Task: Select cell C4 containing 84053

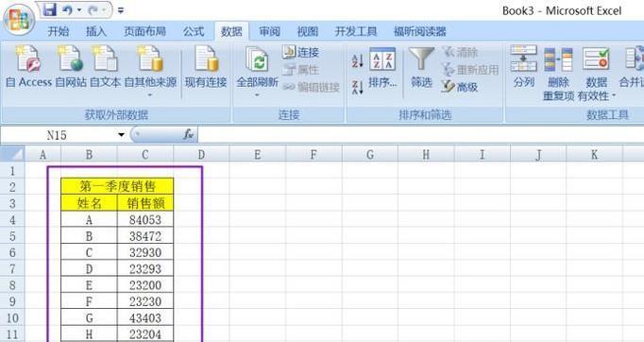Action: [x=145, y=219]
